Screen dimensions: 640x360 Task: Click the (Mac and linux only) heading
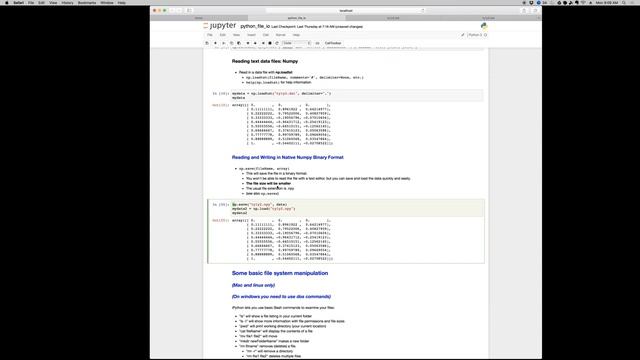point(253,285)
